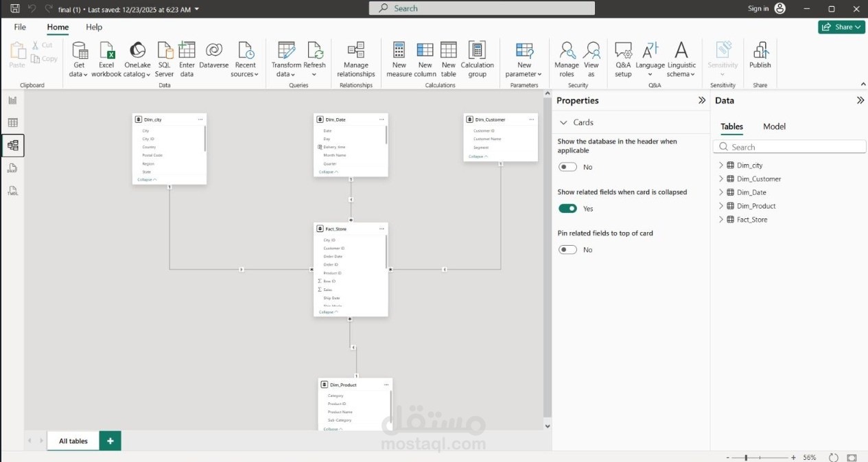The height and width of the screenshot is (462, 868).
Task: Collapse the Fact_Store card
Action: click(x=329, y=312)
